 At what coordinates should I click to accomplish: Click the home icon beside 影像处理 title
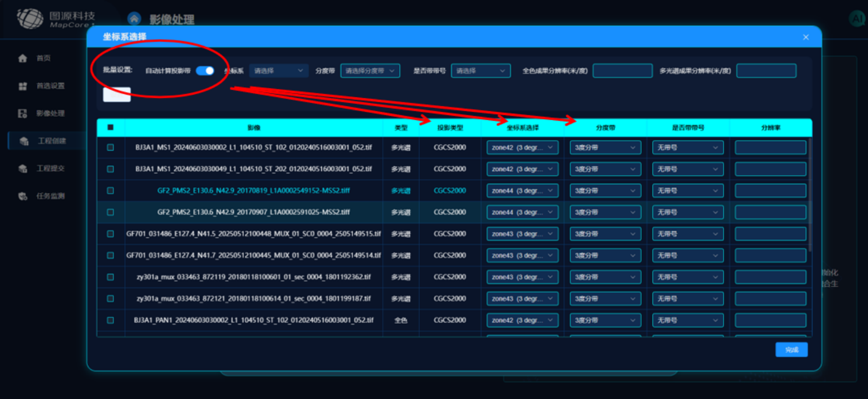pos(134,19)
